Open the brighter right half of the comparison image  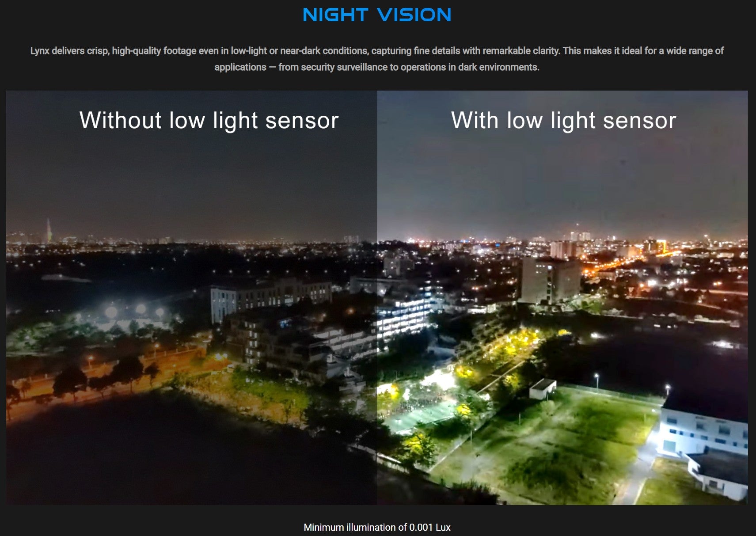click(x=562, y=297)
